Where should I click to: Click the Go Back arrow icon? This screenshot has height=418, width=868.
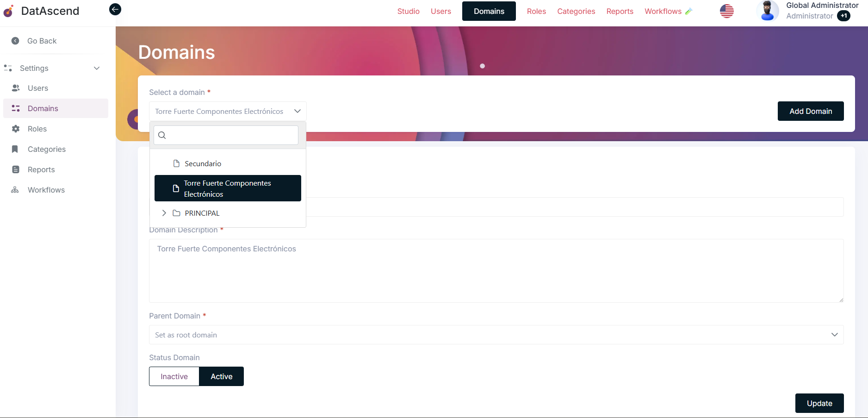pos(15,41)
